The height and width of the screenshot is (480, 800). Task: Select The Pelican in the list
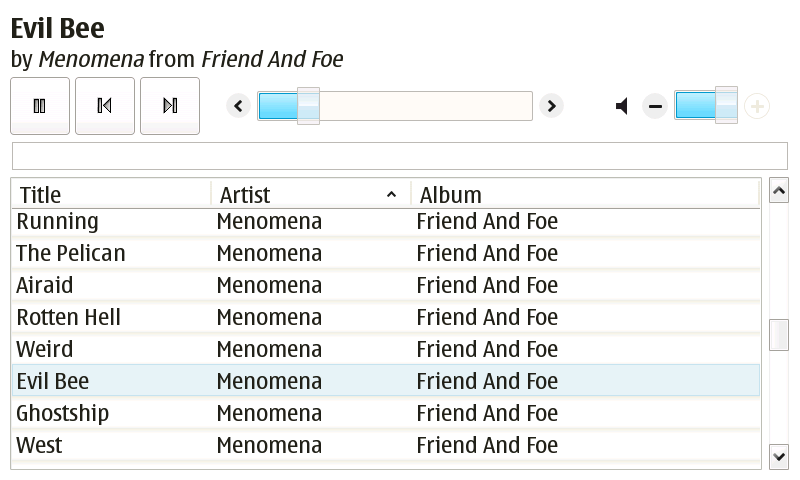(x=71, y=254)
